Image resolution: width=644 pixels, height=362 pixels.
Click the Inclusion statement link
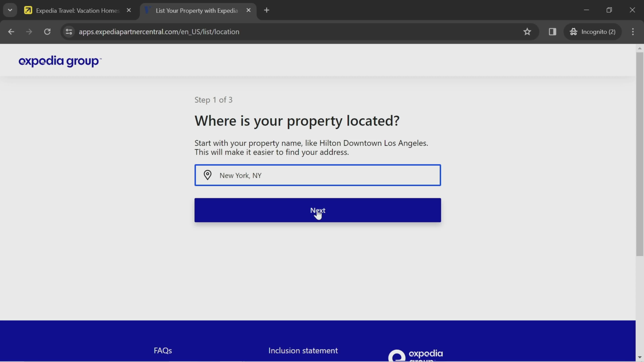[x=303, y=350]
